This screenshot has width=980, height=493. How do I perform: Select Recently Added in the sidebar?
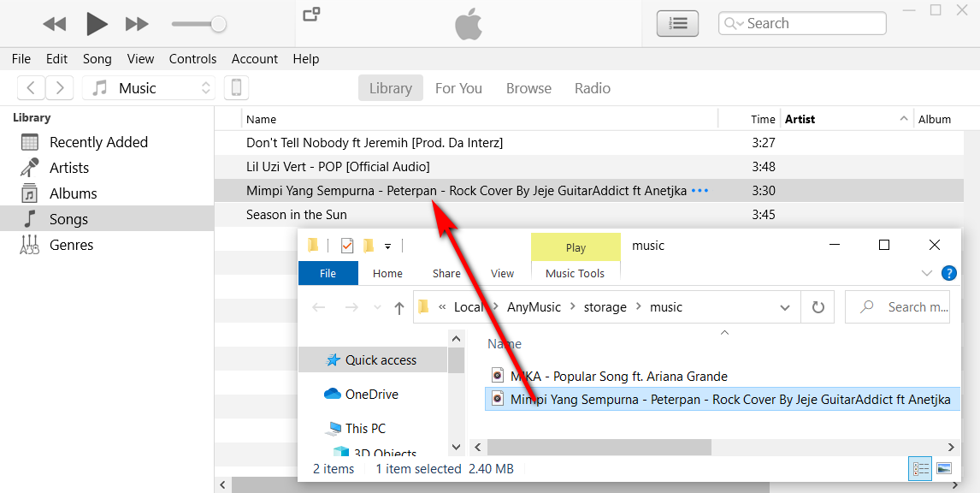[x=100, y=141]
